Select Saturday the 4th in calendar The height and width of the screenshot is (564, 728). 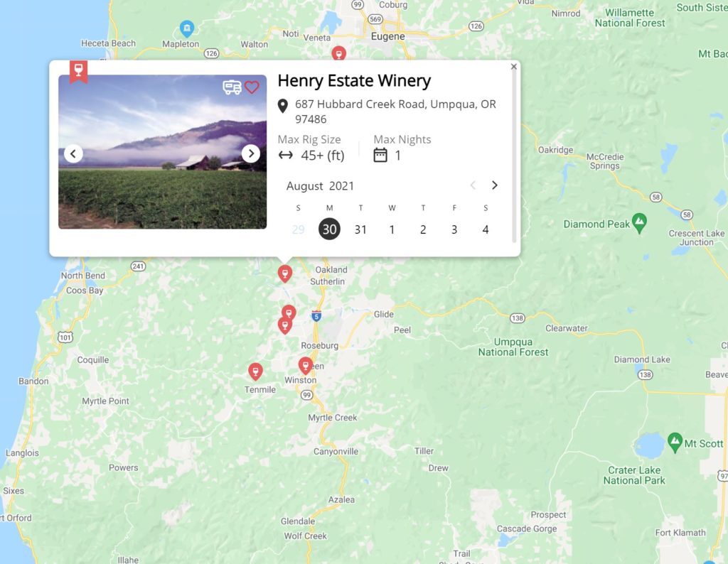click(485, 229)
